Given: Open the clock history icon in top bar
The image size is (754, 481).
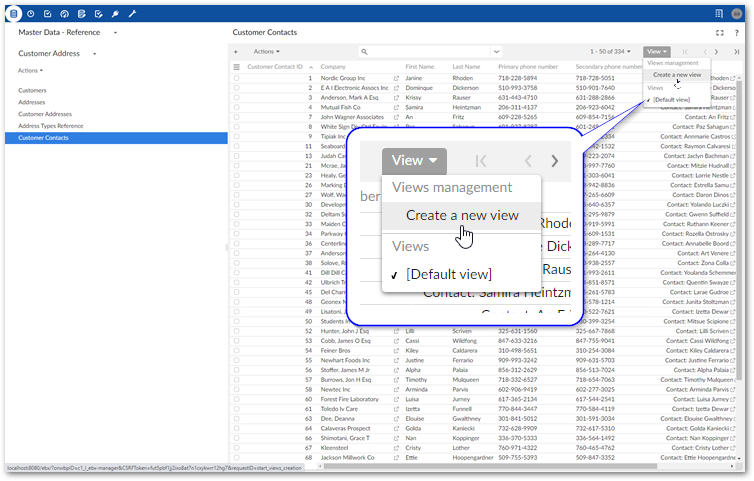Looking at the screenshot, I should (x=31, y=13).
